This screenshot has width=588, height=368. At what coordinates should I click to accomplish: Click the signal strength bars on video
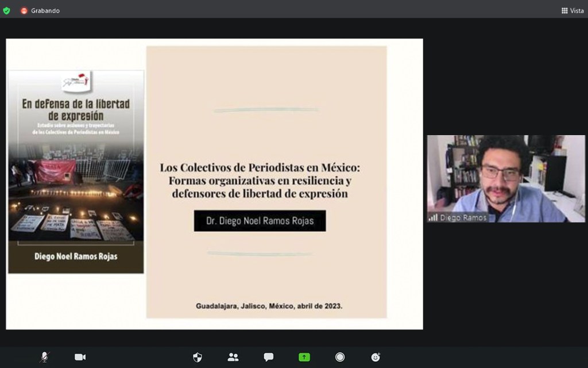click(x=433, y=218)
